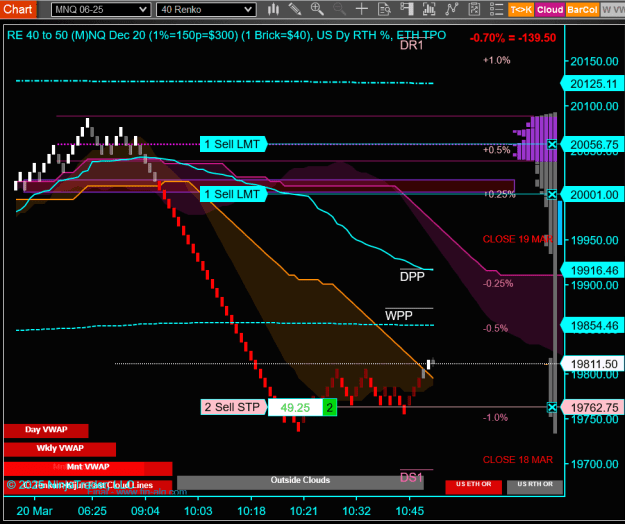Select the upper 1 Sell LMT order flag

click(233, 144)
